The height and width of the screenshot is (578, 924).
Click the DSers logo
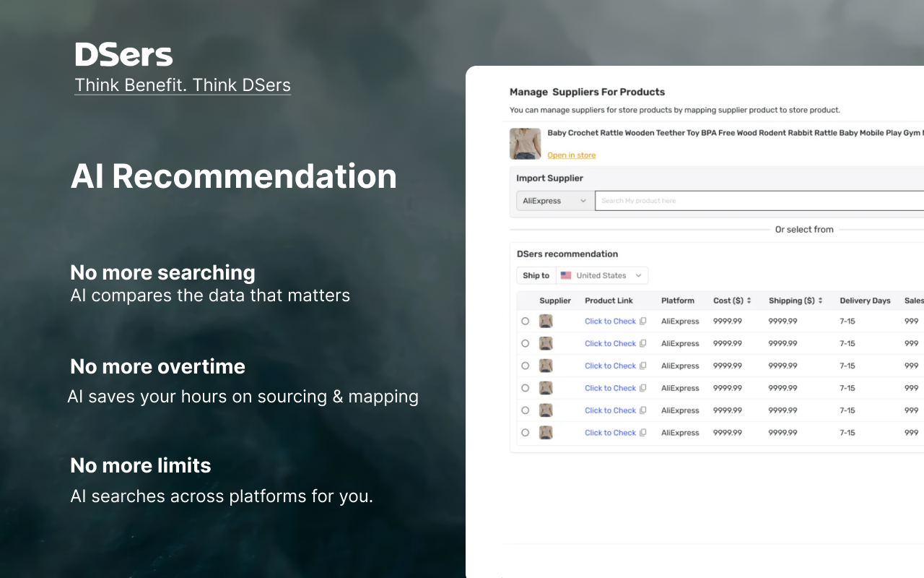coord(124,55)
